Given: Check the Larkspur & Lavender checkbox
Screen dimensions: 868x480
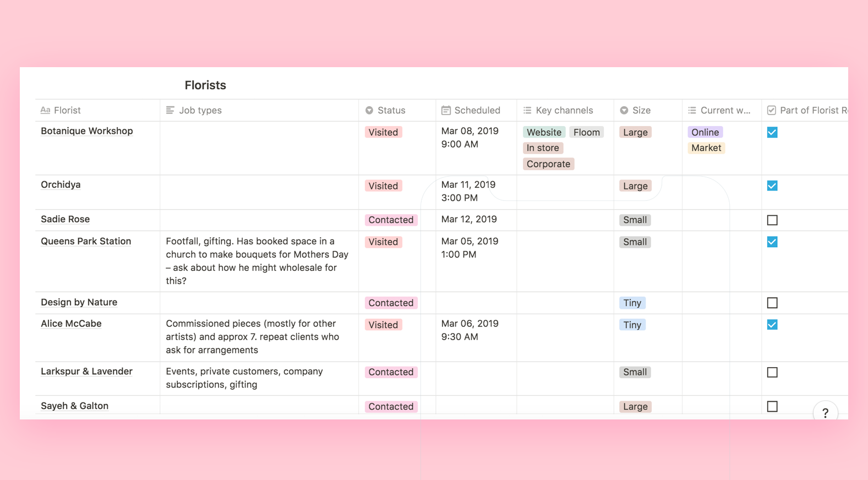Looking at the screenshot, I should 772,373.
